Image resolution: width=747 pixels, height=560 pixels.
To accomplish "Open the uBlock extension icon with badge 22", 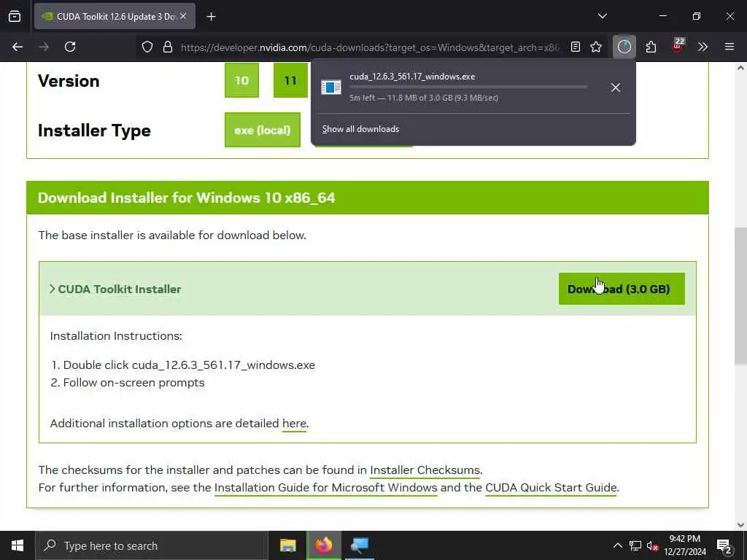I will pos(678,46).
